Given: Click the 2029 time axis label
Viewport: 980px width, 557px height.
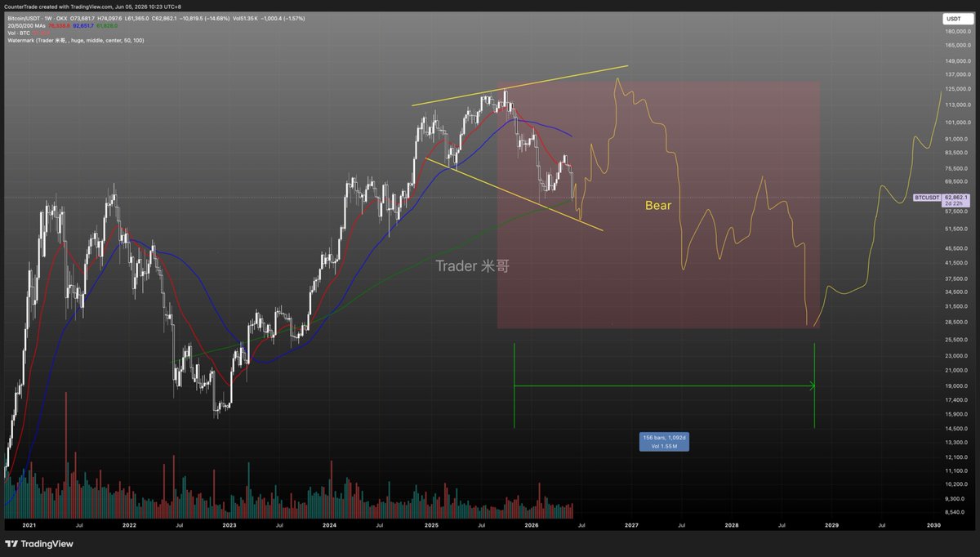Looking at the screenshot, I should click(x=832, y=527).
